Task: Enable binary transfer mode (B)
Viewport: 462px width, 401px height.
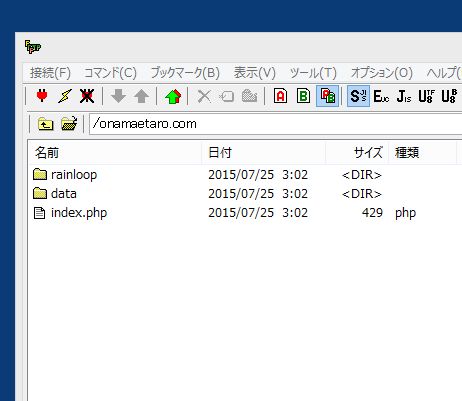Action: click(x=303, y=96)
